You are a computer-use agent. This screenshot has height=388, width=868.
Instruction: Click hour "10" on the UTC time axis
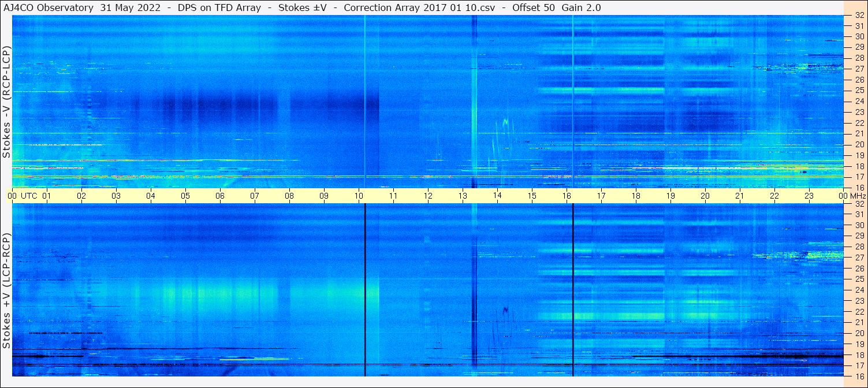[x=359, y=196]
